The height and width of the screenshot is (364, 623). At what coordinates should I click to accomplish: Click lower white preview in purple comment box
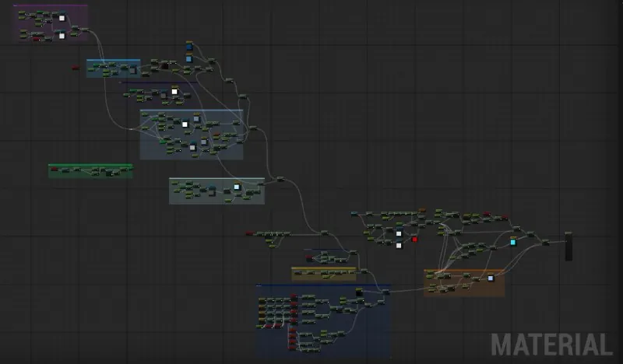(62, 35)
